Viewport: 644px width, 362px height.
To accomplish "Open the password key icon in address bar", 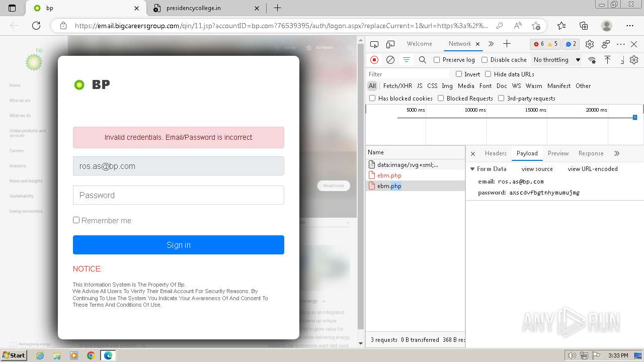I will tap(499, 26).
